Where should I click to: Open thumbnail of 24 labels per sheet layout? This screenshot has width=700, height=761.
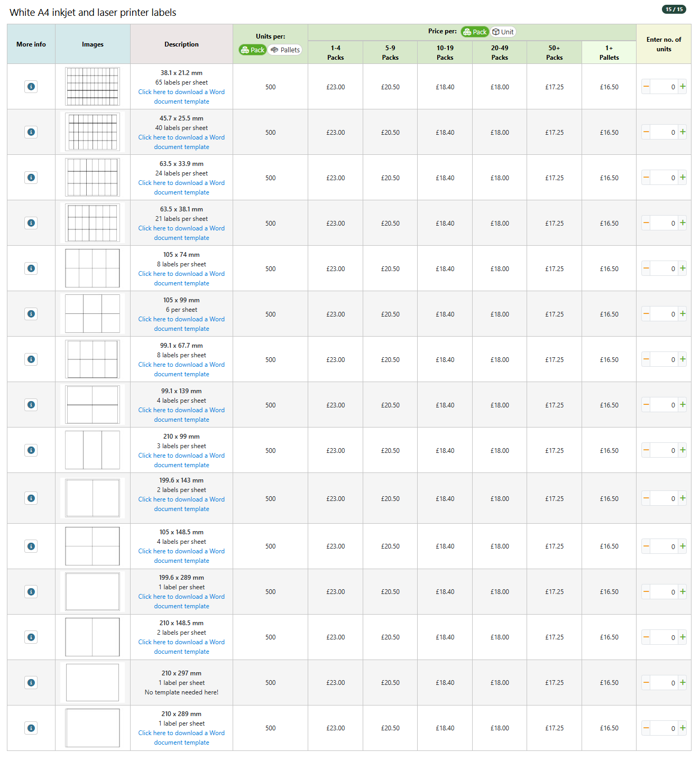[x=93, y=177]
